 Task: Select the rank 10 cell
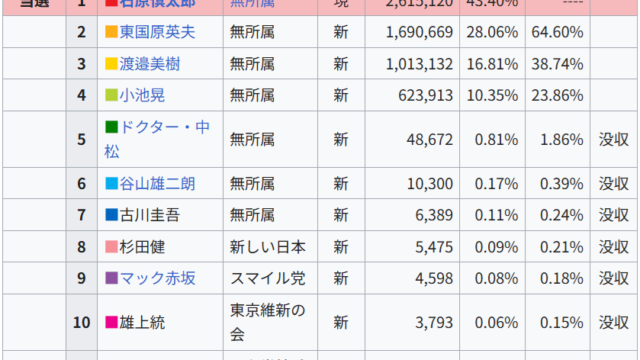[82, 322]
